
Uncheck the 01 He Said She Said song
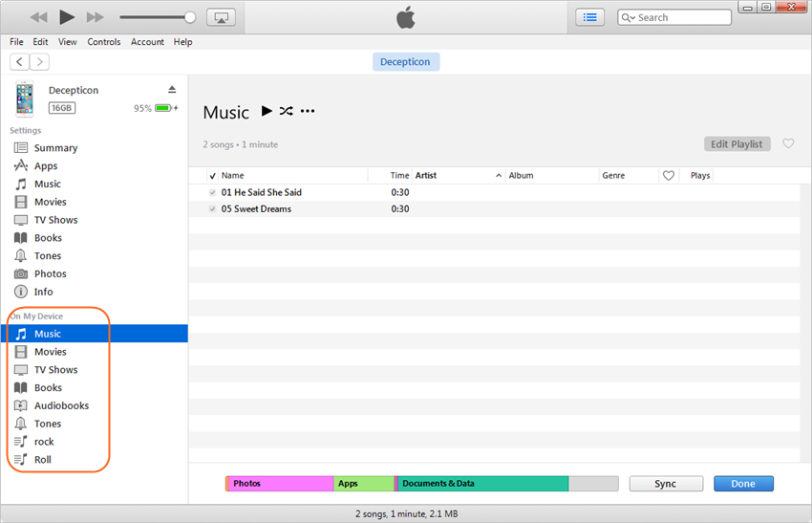point(213,192)
